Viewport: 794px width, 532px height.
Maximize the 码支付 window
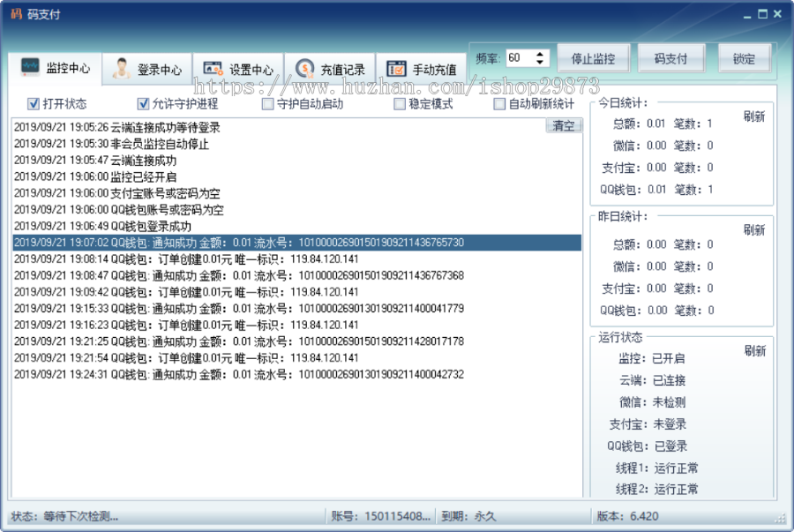[762, 14]
